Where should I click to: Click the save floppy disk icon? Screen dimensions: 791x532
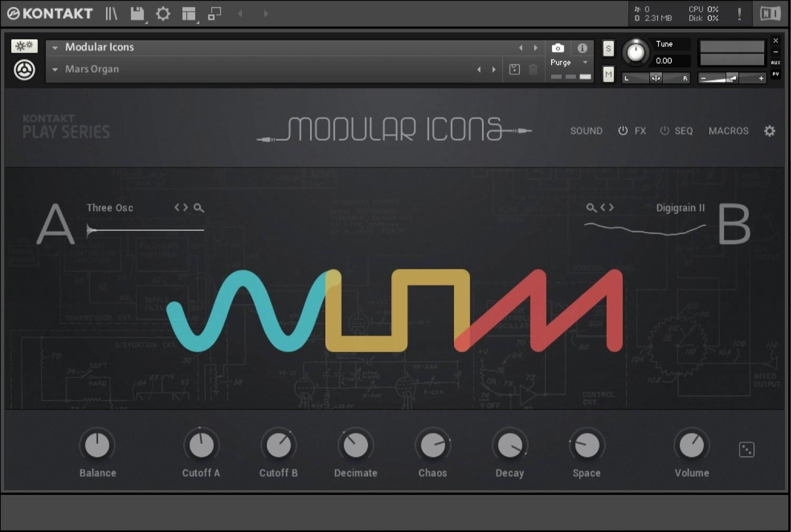click(137, 14)
